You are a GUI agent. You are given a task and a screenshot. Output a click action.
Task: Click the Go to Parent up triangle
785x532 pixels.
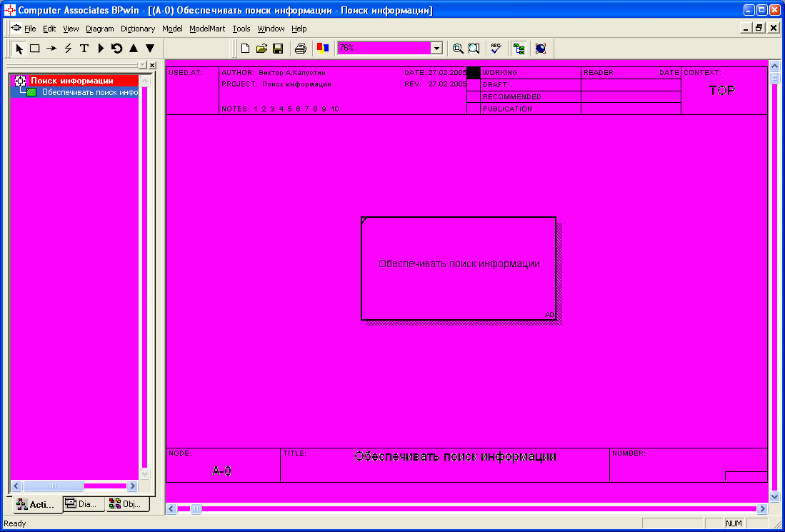point(133,49)
